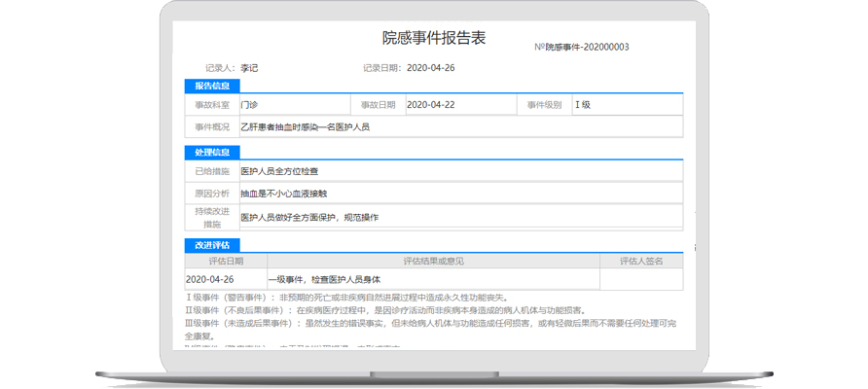Click the 院感事件报告表 title
This screenshot has height=389, width=868.
click(x=433, y=39)
